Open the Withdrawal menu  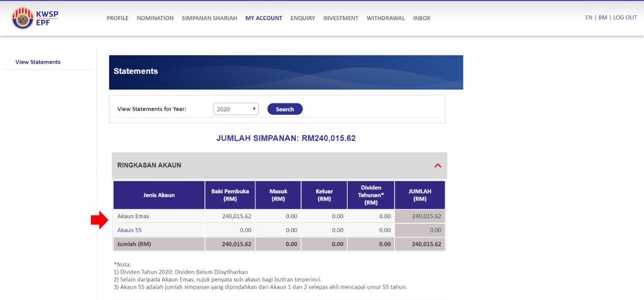pos(386,18)
